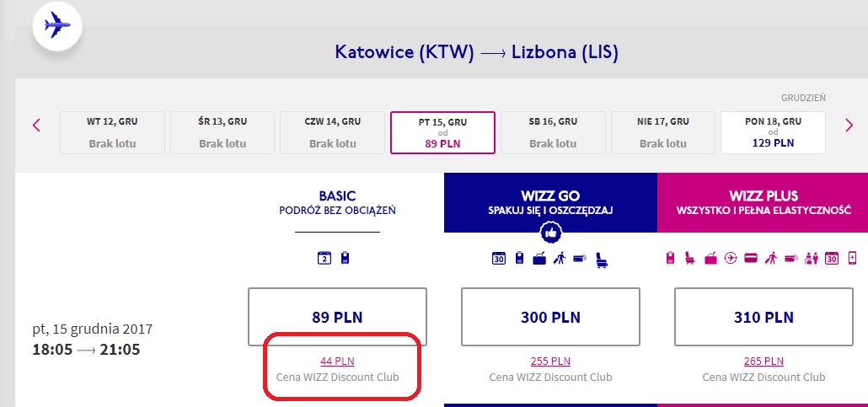
Task: Click the airport check-in icon under WIZZ PLUS
Action: [812, 258]
